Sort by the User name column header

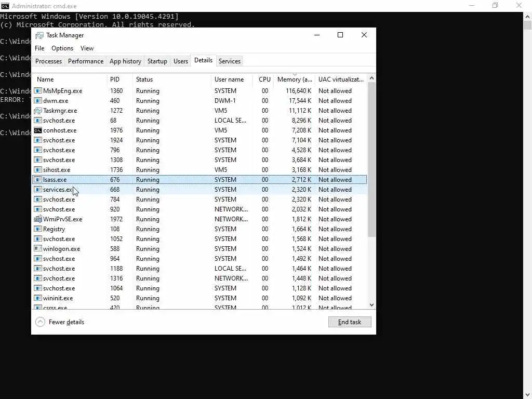[232, 79]
